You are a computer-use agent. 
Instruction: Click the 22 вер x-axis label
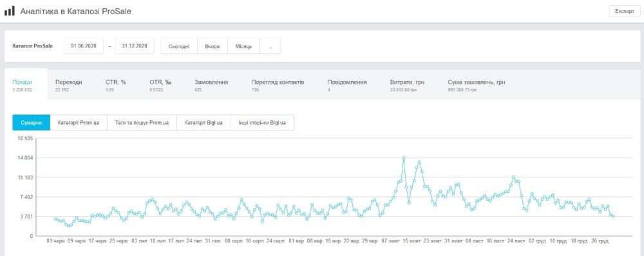point(352,242)
